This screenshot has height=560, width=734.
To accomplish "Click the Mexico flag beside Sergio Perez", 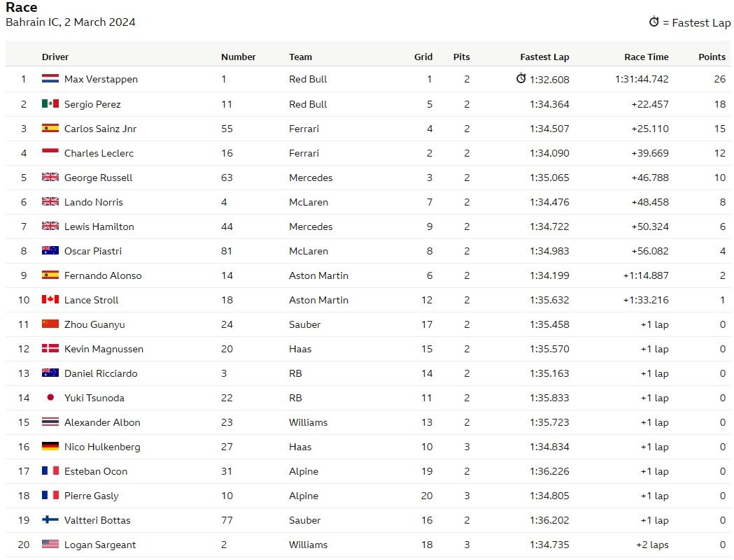I will tap(50, 103).
